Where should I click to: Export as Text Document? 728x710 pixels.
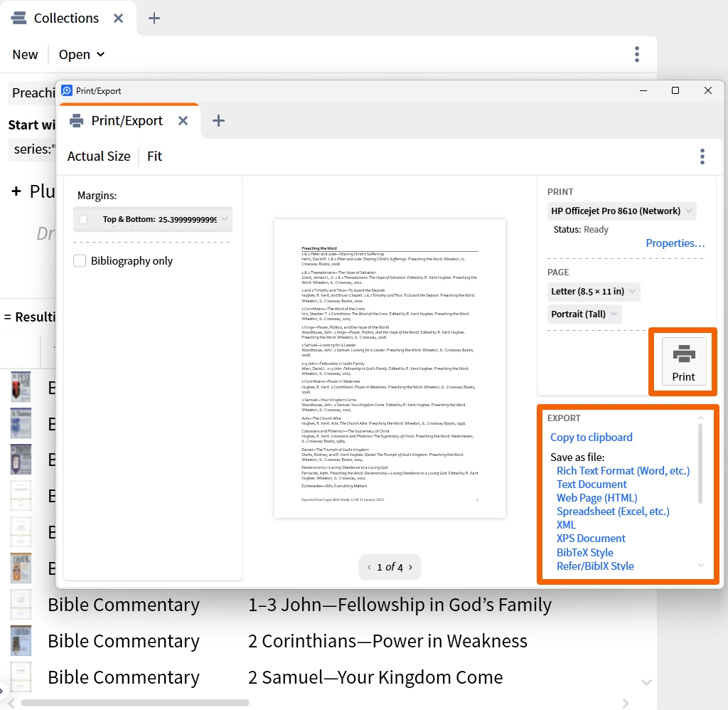tap(591, 484)
